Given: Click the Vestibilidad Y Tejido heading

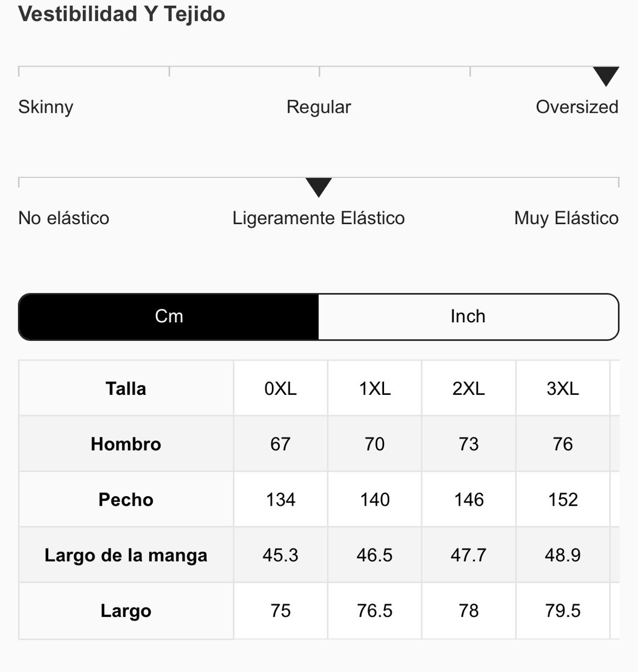Looking at the screenshot, I should point(122,14).
